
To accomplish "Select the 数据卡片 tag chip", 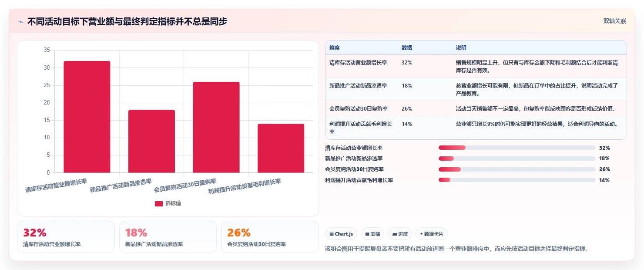I will coord(432,234).
